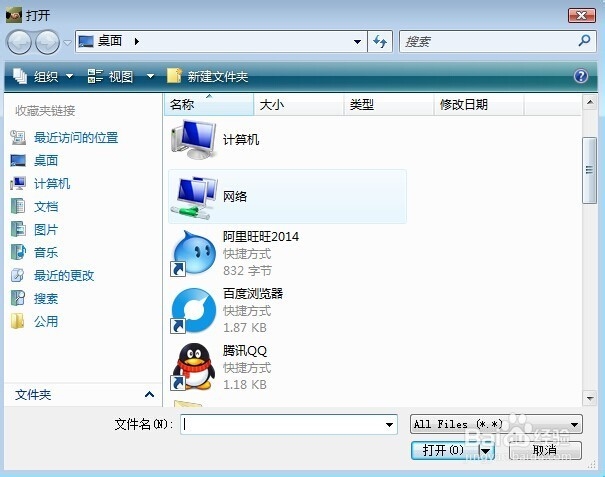Open 计算机 in the sidebar links
Image resolution: width=605 pixels, height=477 pixels.
point(52,184)
